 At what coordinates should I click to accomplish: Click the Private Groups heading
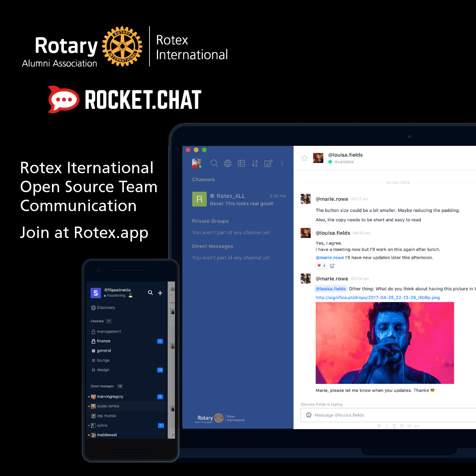tap(210, 221)
